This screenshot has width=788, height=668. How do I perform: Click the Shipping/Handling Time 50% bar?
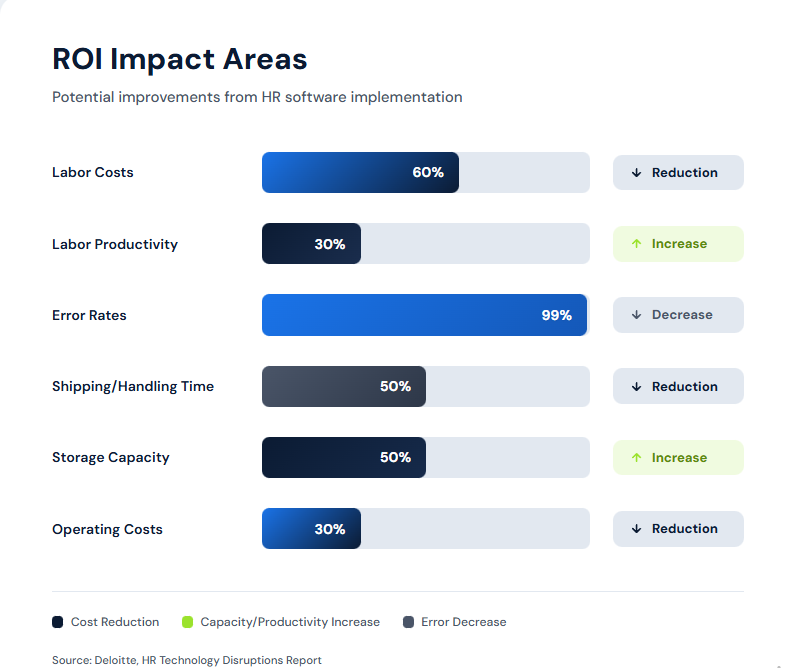(x=344, y=387)
